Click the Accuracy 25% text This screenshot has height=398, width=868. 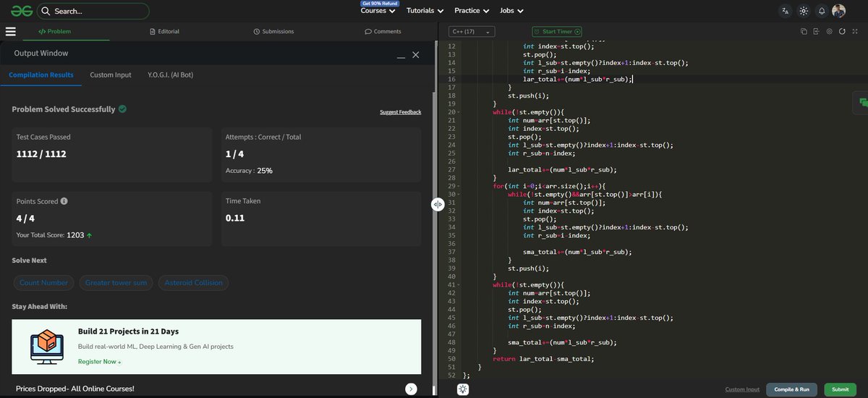(249, 171)
